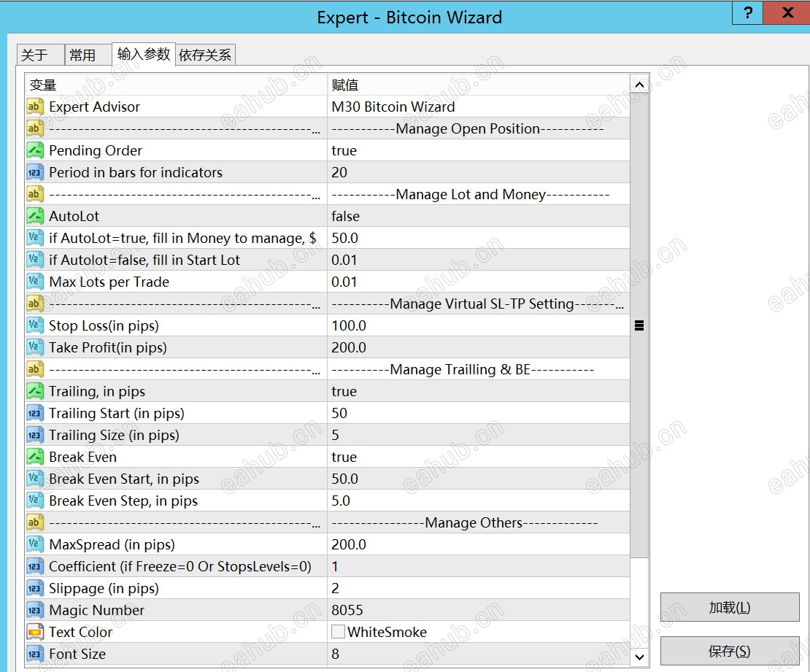Click the value M30 Bitcoin Wizard

(x=393, y=107)
